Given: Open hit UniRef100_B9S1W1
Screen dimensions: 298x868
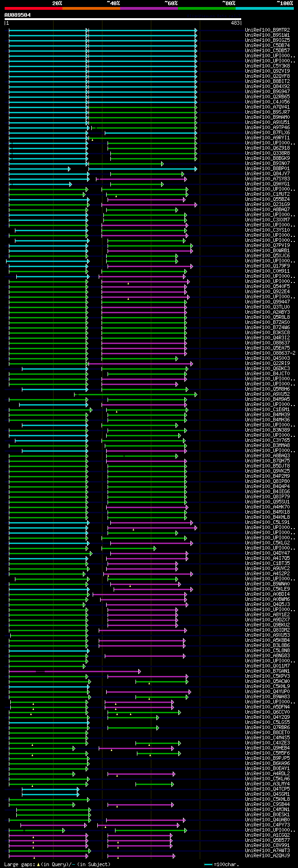Looking at the screenshot, I should 267,35.
